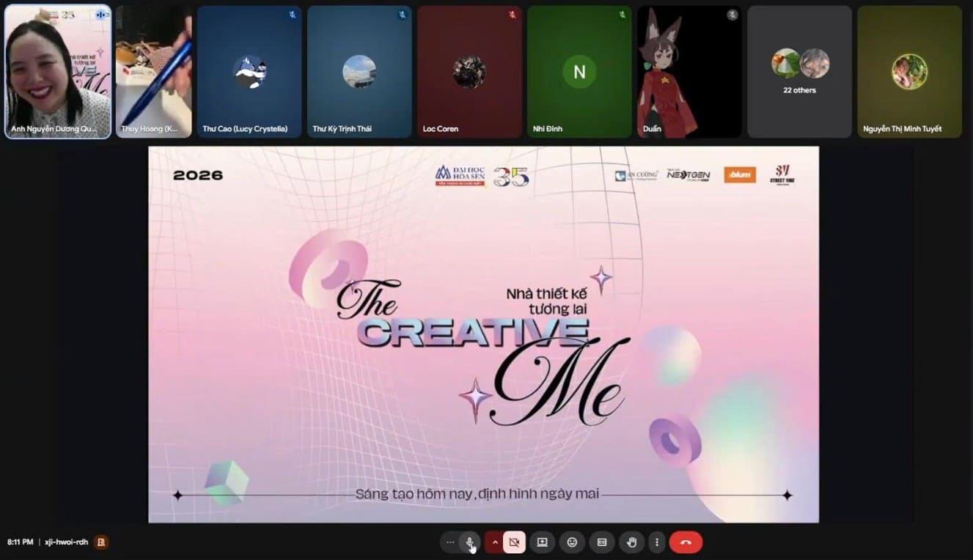973x560 pixels.
Task: Click Thư Kỳ Trịnh Thái's avatar
Action: (359, 72)
